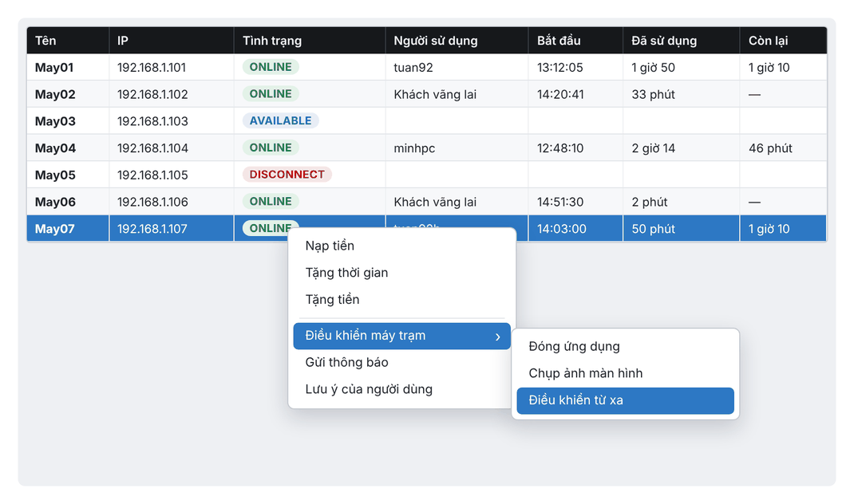Sort by the Tên column header
The image size is (854, 504).
tap(68, 41)
